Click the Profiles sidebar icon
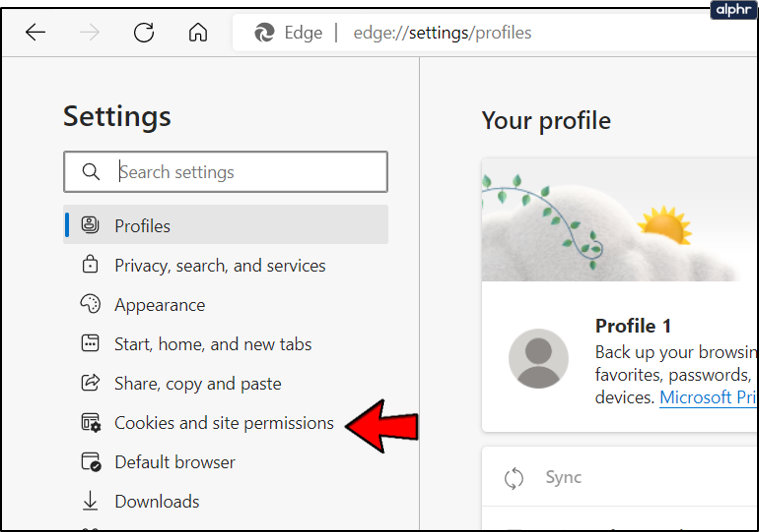This screenshot has height=532, width=759. pyautogui.click(x=90, y=225)
